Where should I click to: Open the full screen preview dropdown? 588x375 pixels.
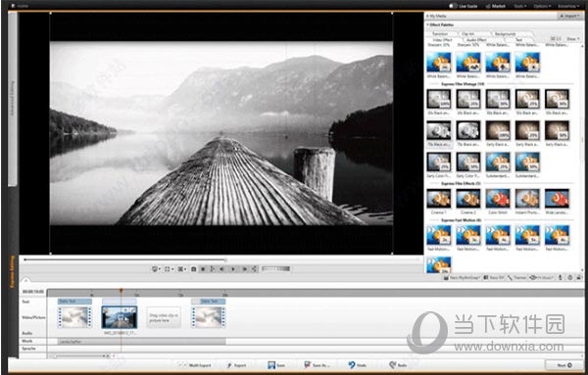click(x=169, y=269)
